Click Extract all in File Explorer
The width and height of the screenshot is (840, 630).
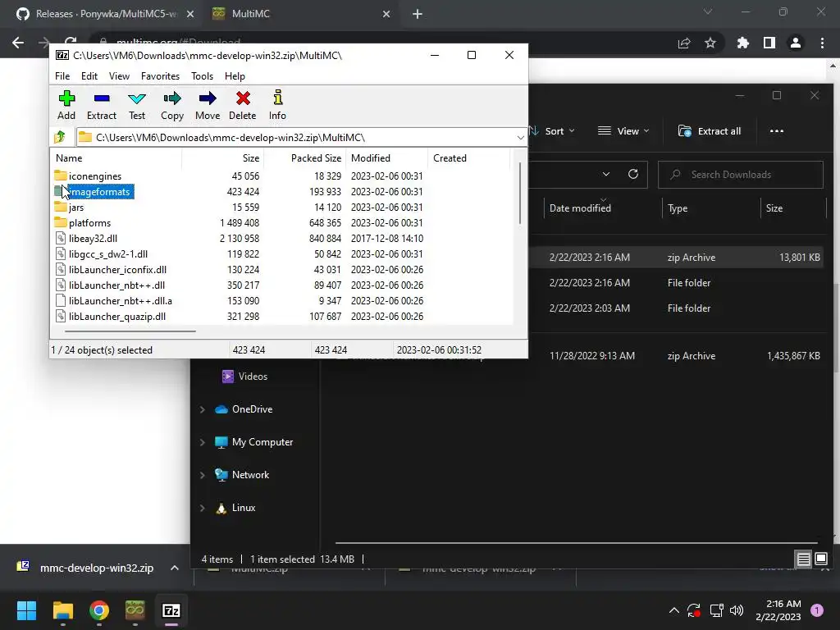pyautogui.click(x=710, y=131)
